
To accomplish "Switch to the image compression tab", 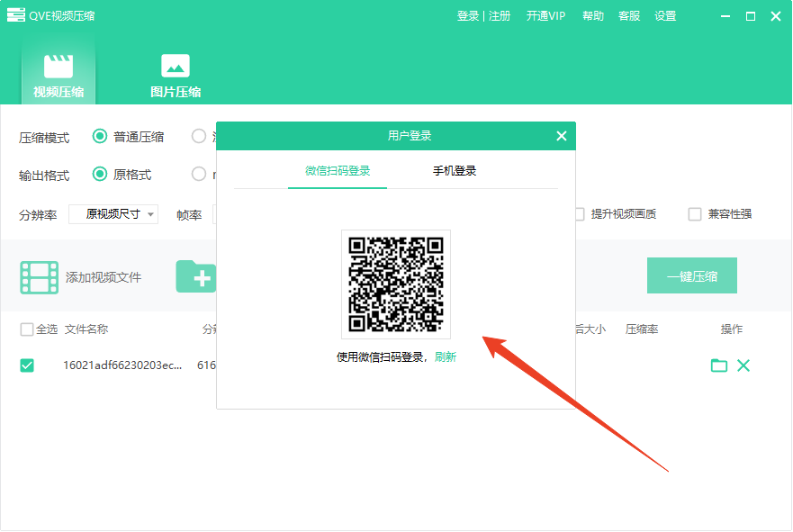I will tap(175, 67).
